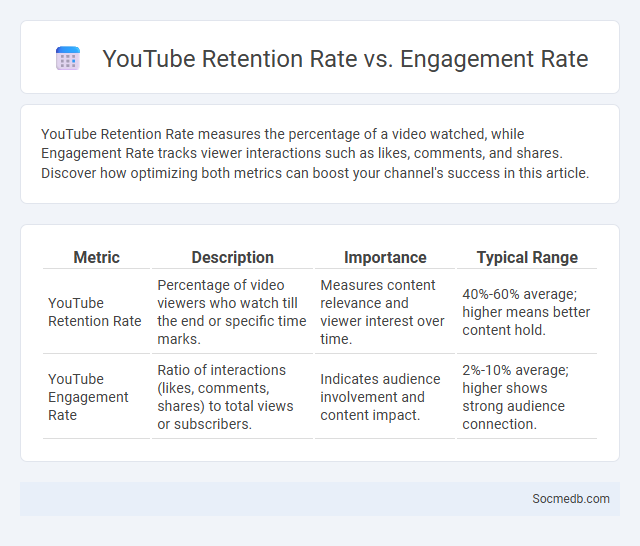Click the YouTube Retention Rate cell
This screenshot has height=546, width=640.
point(96,312)
